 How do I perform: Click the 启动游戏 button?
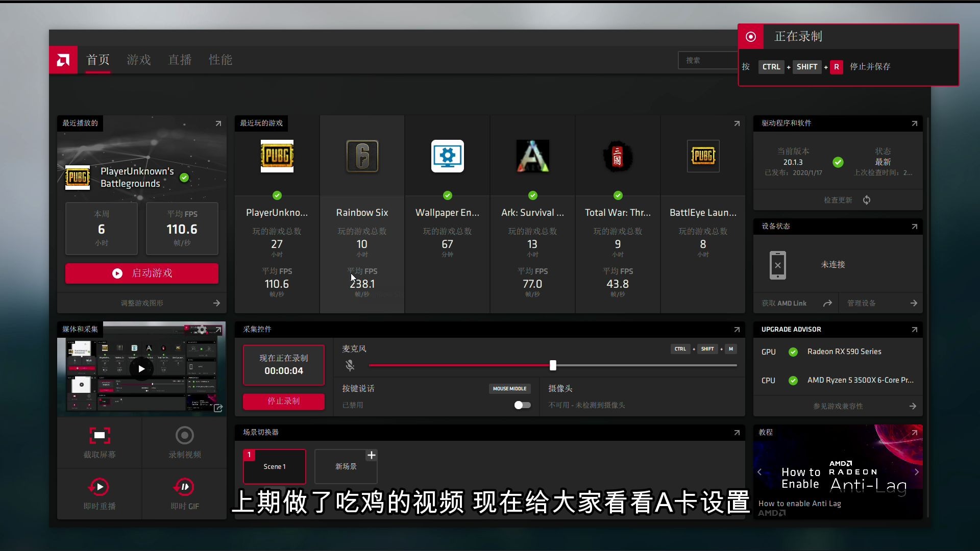coord(142,273)
